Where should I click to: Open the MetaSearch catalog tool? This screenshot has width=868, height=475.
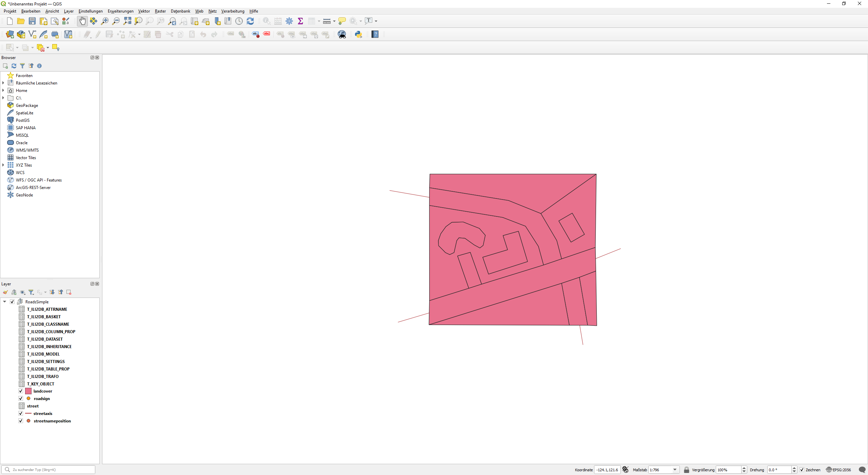342,34
